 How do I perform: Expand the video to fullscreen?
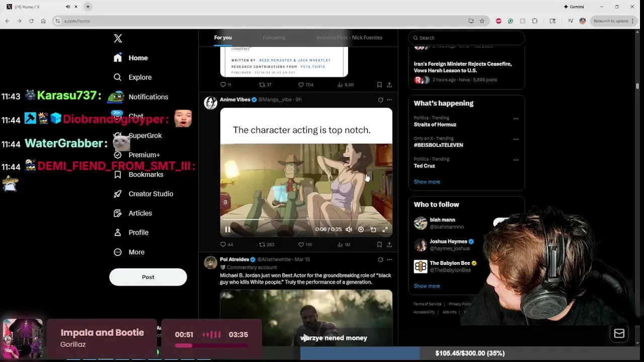pyautogui.click(x=385, y=229)
